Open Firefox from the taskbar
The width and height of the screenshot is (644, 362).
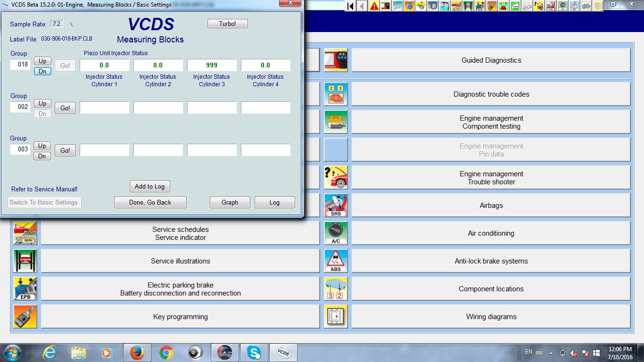click(137, 353)
